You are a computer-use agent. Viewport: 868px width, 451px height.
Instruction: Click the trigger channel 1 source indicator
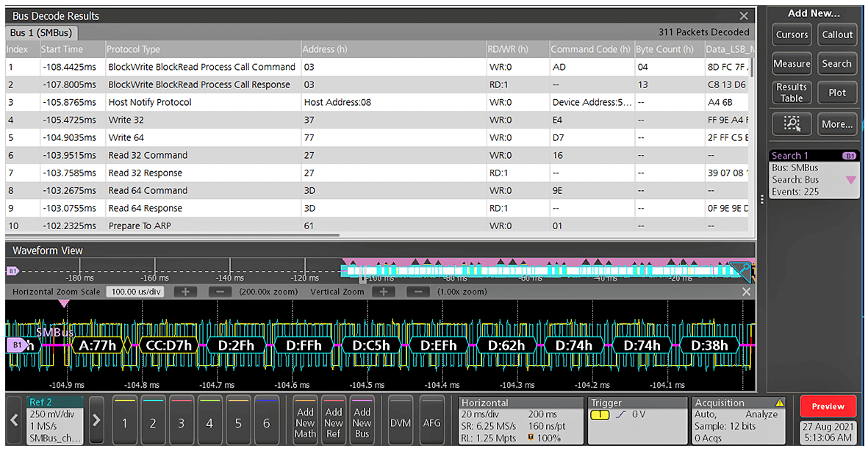600,414
